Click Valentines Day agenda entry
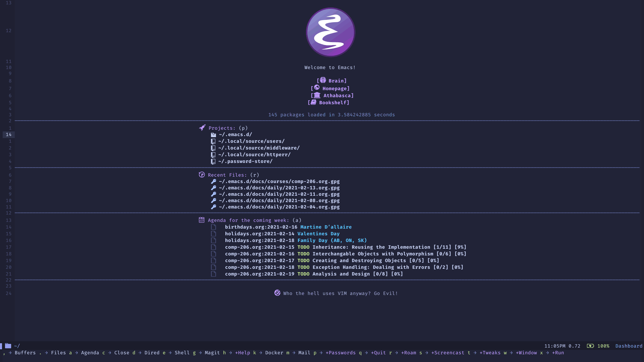Viewport: 644px width, 362px height. 318,233
